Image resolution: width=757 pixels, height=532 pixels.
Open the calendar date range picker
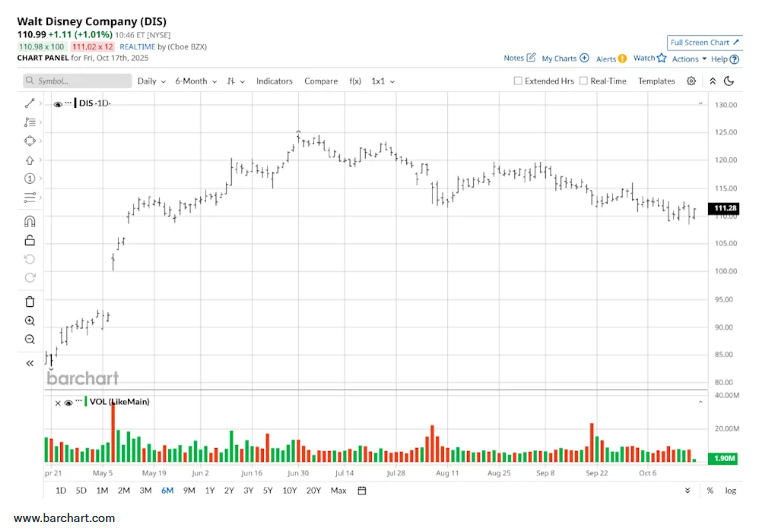tap(362, 490)
